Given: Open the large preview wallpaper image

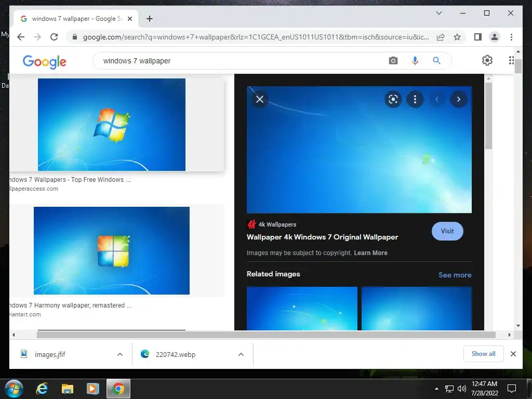Looking at the screenshot, I should 359,150.
